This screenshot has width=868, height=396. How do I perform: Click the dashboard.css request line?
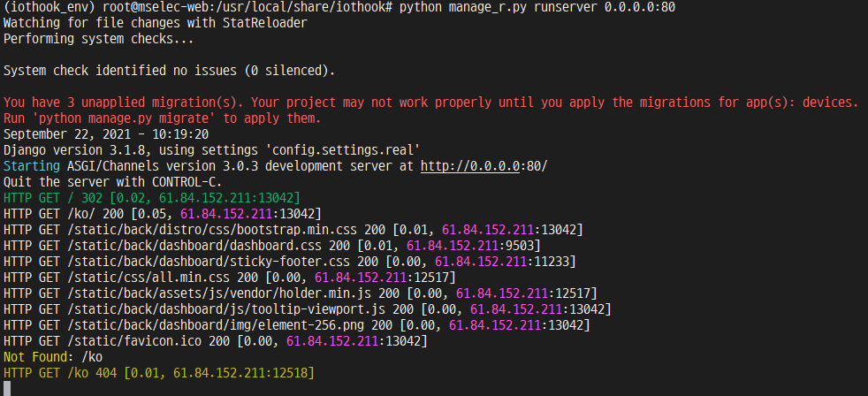point(272,246)
